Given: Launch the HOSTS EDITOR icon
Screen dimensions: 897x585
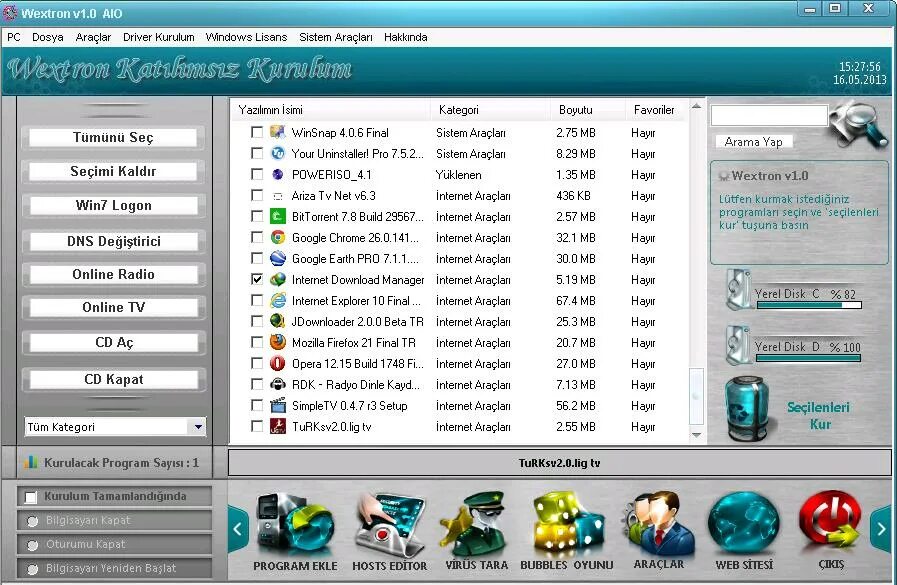Looking at the screenshot, I should tap(389, 523).
